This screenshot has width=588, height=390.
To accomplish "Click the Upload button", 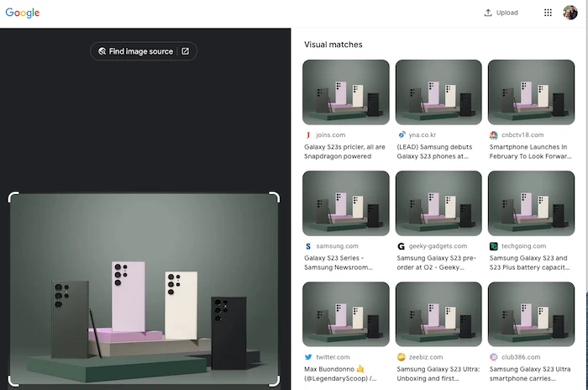I will coord(501,13).
